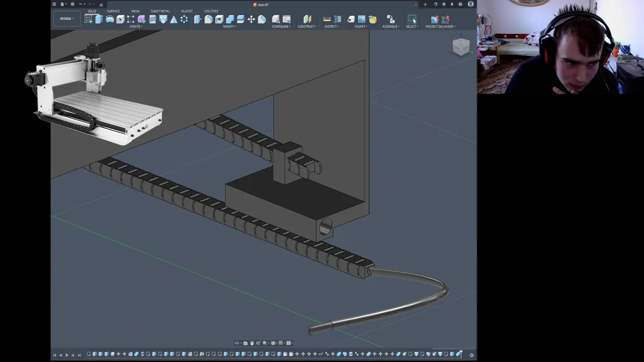Click first Project Salvador image icon
The width and height of the screenshot is (644, 362).
tap(435, 19)
